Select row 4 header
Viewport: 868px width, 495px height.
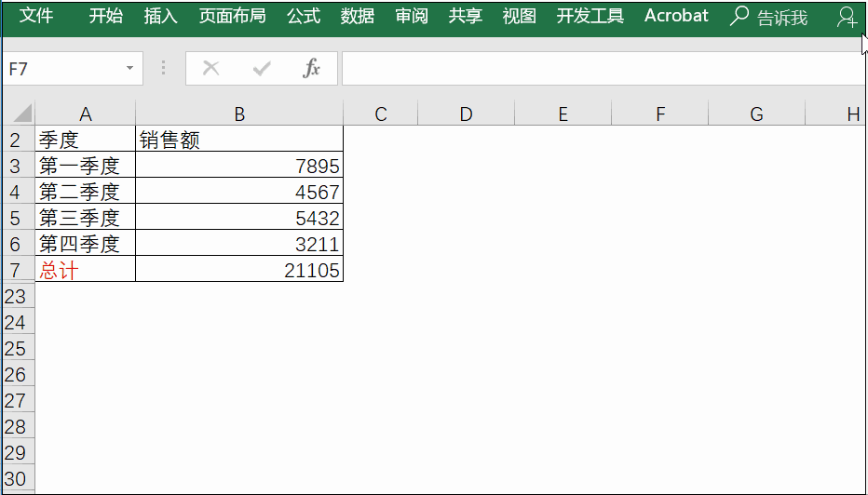(19, 192)
